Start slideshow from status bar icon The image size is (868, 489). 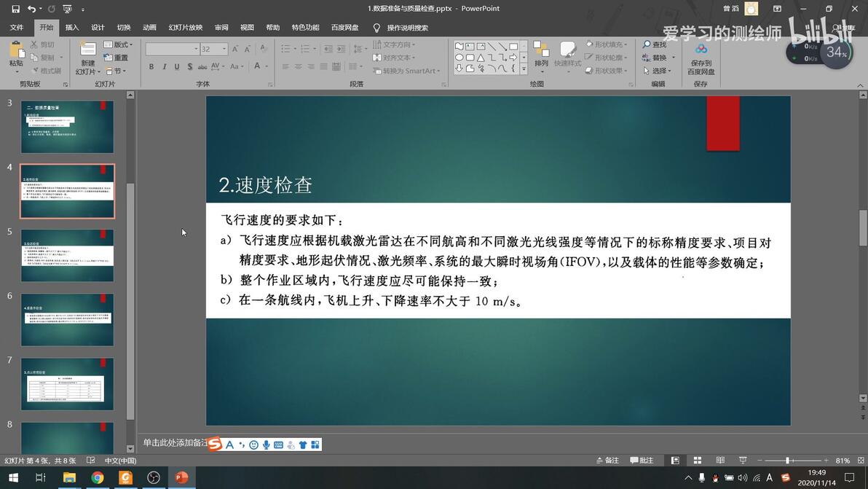click(x=743, y=460)
